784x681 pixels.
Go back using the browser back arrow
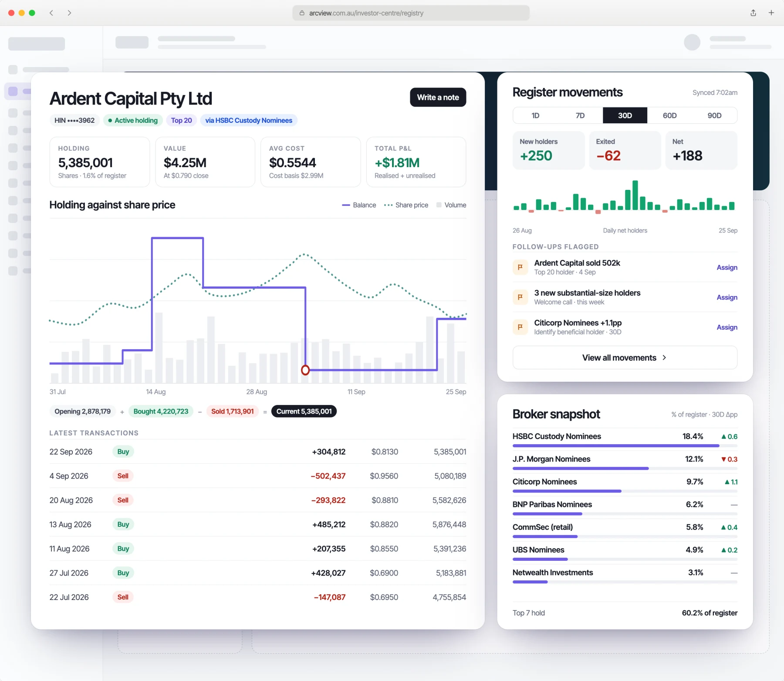click(x=51, y=13)
